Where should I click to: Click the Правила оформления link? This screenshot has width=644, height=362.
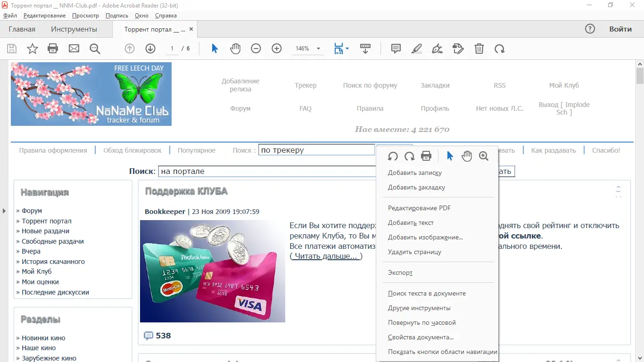pyautogui.click(x=53, y=150)
